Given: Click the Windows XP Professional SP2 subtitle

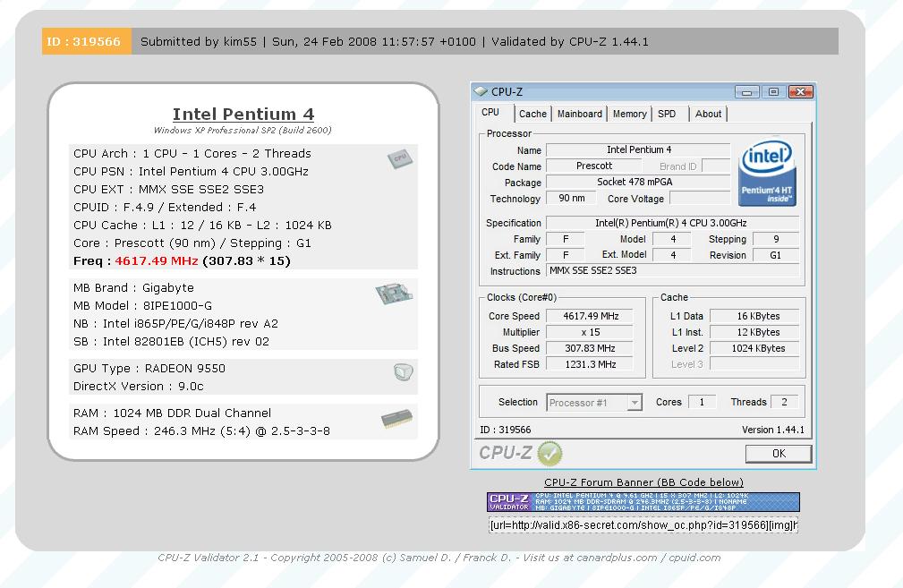Looking at the screenshot, I should pyautogui.click(x=243, y=130).
